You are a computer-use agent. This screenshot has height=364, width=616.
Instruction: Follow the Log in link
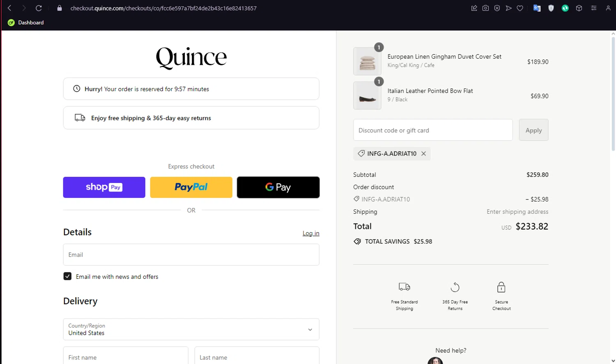(x=311, y=233)
